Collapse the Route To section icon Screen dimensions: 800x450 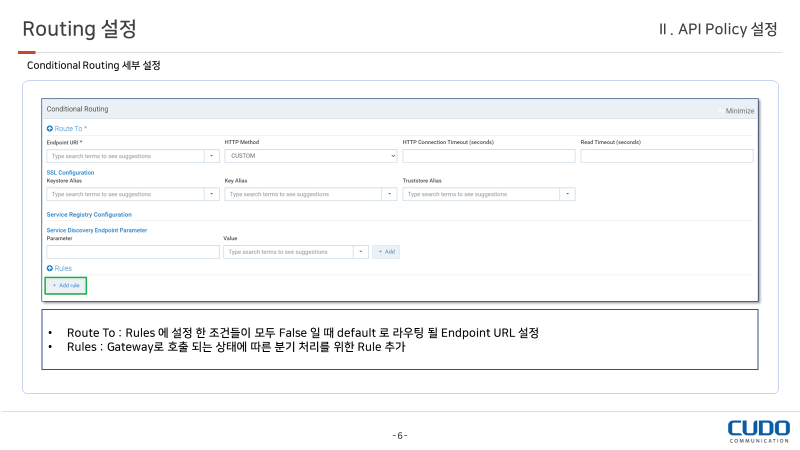point(50,129)
